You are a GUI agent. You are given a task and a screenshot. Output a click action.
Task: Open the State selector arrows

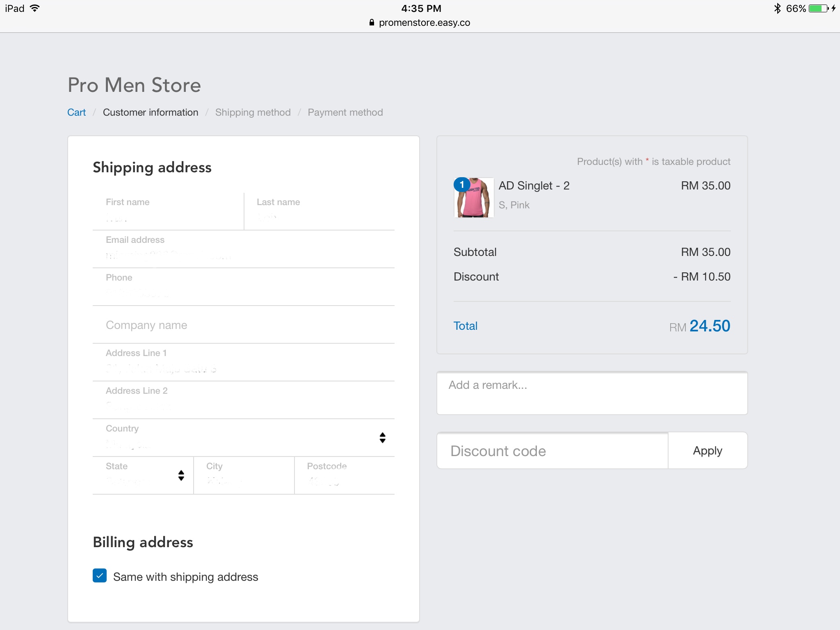[181, 475]
